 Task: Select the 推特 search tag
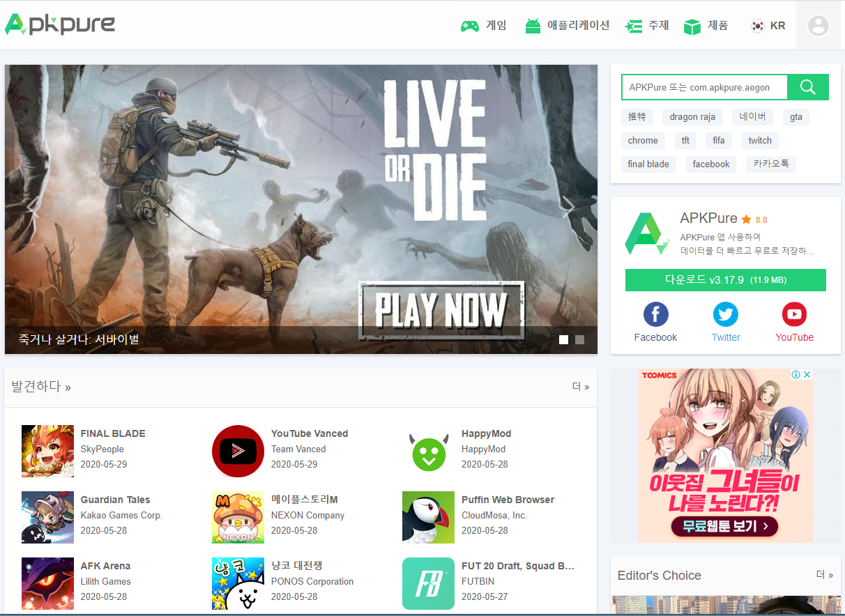[637, 116]
